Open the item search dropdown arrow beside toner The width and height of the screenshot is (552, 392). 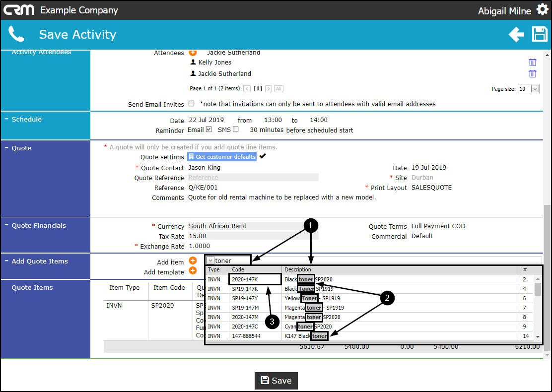(x=210, y=261)
